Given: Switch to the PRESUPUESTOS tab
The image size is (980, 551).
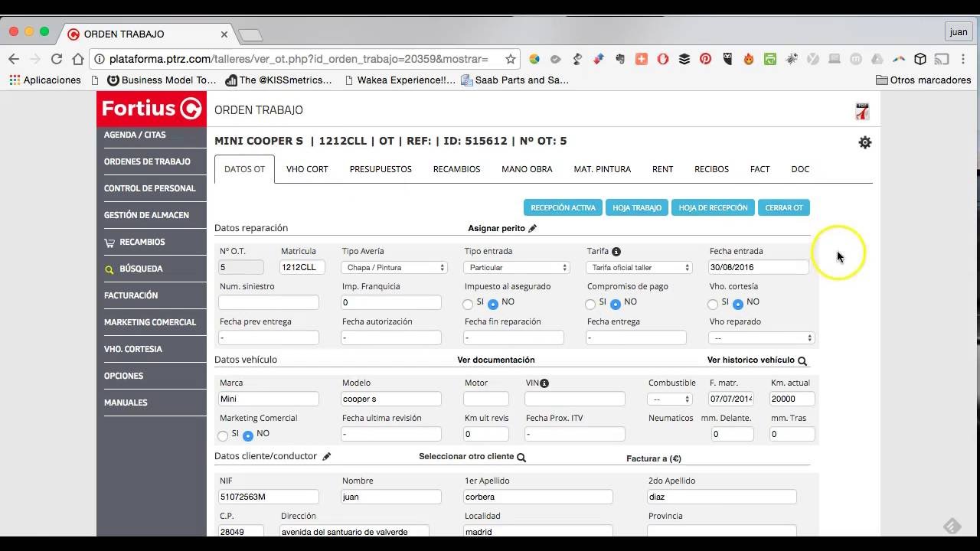Looking at the screenshot, I should tap(381, 169).
